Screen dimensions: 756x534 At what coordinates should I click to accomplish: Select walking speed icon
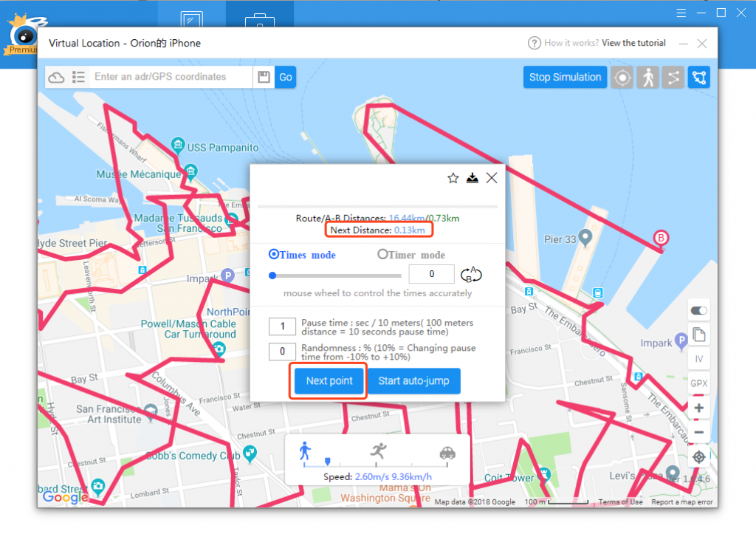click(x=305, y=451)
